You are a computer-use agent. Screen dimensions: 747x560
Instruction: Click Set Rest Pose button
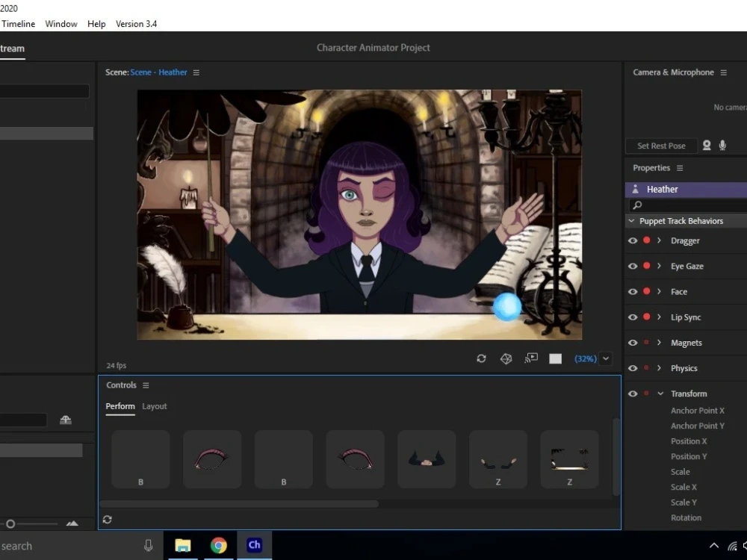[661, 146]
